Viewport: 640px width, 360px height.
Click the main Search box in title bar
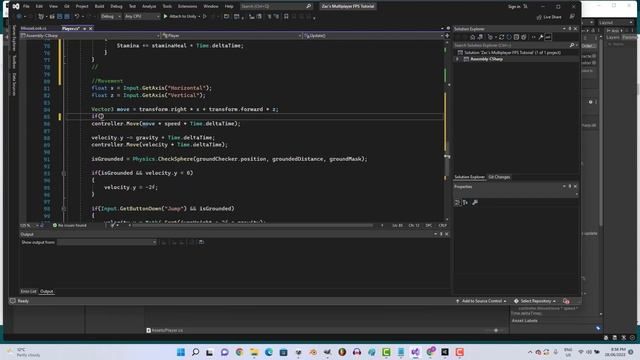click(276, 7)
